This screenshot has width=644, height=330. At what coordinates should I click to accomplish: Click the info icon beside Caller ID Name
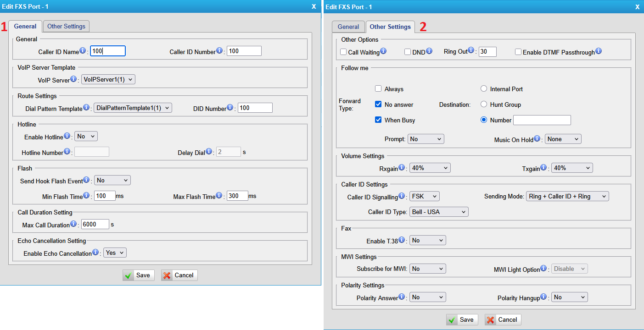tap(83, 51)
